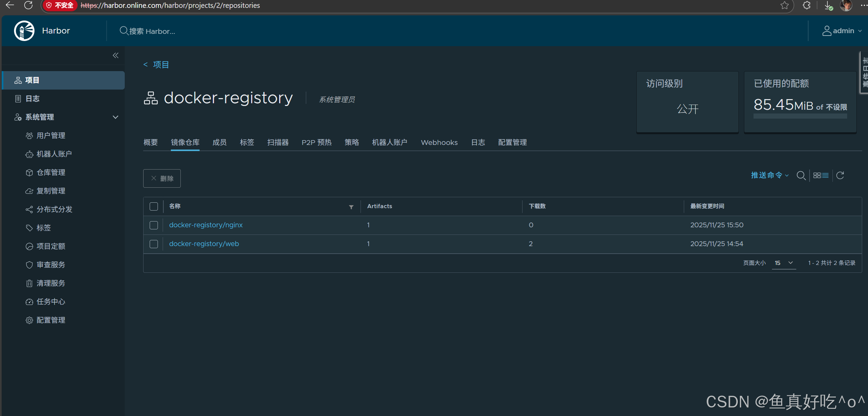The image size is (868, 416).
Task: Go to User Management (用户管理)
Action: (51, 136)
